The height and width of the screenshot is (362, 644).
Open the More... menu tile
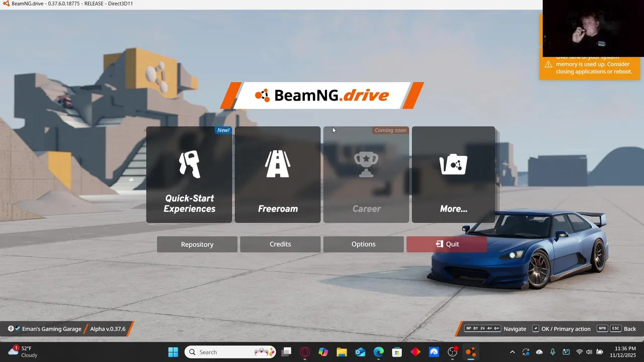[x=453, y=174]
